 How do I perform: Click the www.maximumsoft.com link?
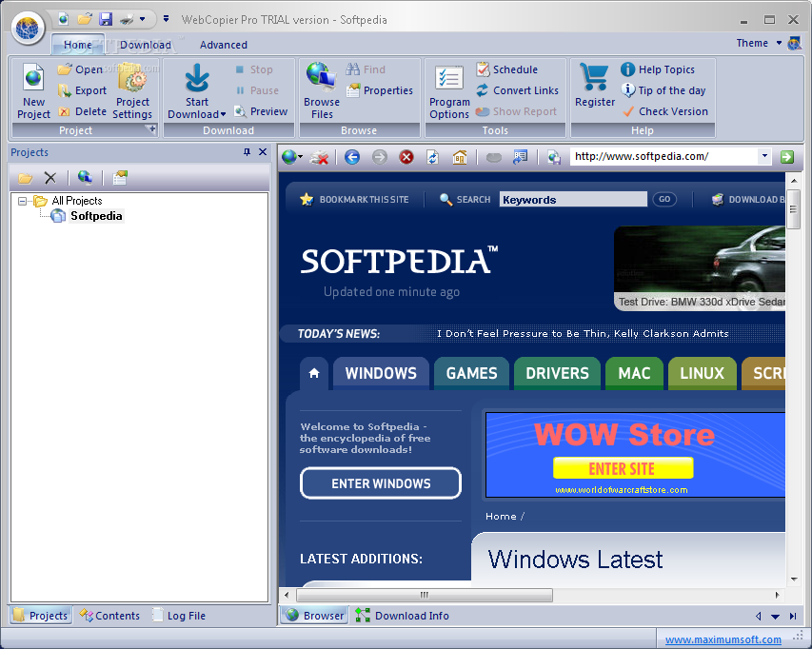723,639
